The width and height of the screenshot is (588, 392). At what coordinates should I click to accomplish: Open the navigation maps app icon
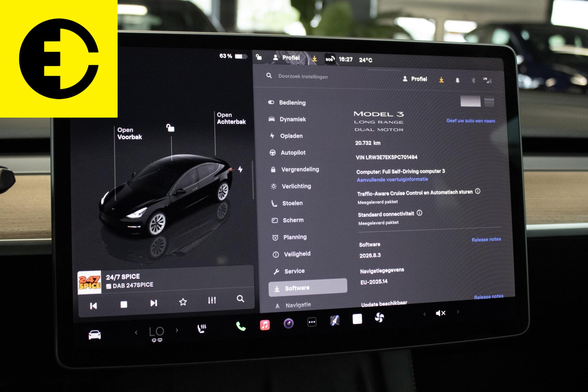(x=334, y=320)
